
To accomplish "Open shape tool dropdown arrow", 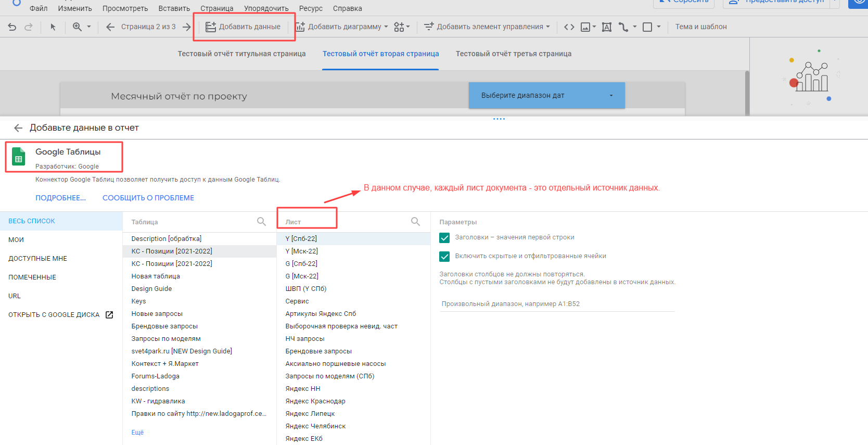I will click(659, 27).
